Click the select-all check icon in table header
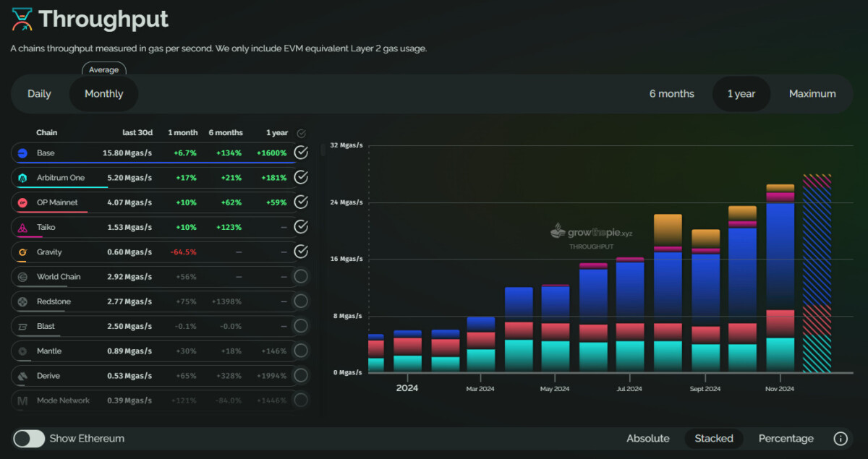This screenshot has height=459, width=868. click(301, 133)
